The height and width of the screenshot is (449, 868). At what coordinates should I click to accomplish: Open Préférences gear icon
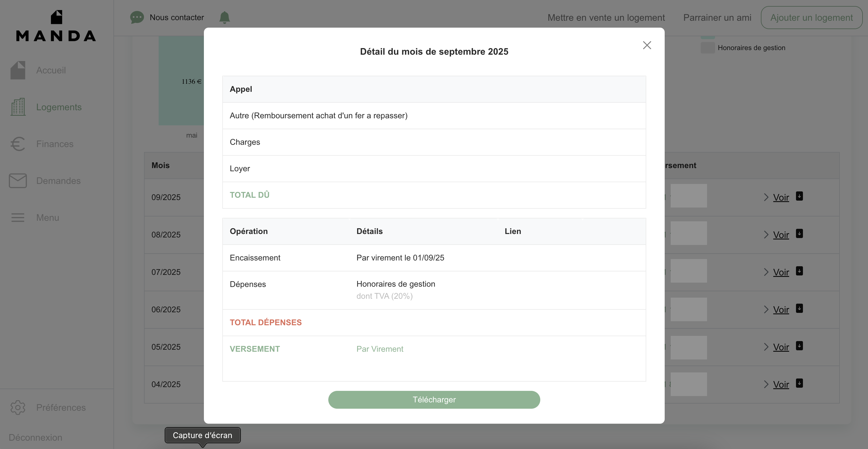[x=18, y=408]
